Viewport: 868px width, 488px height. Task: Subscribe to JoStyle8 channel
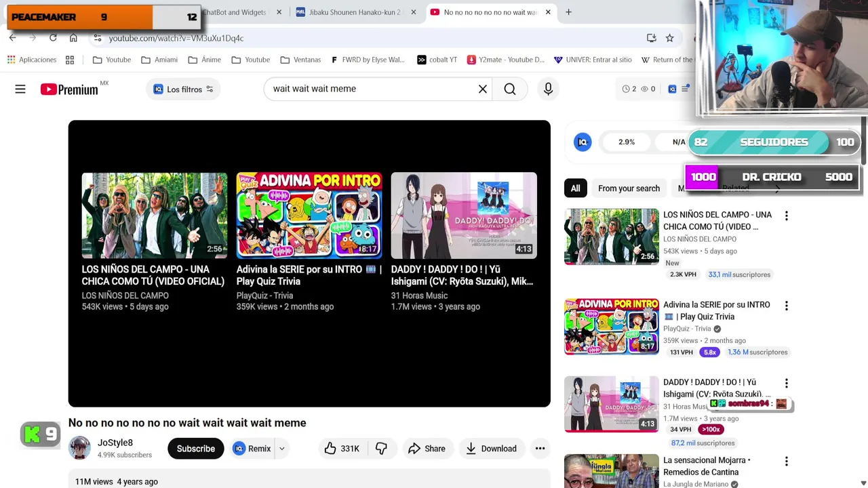pos(195,449)
